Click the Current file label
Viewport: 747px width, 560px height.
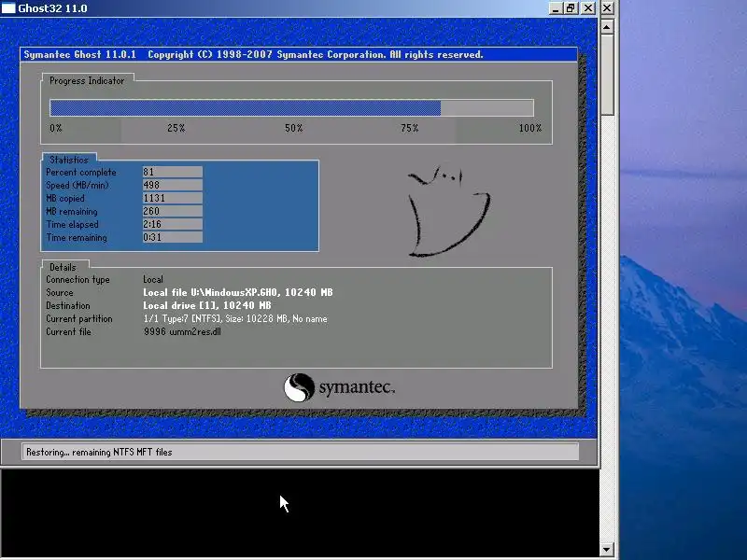[68, 331]
